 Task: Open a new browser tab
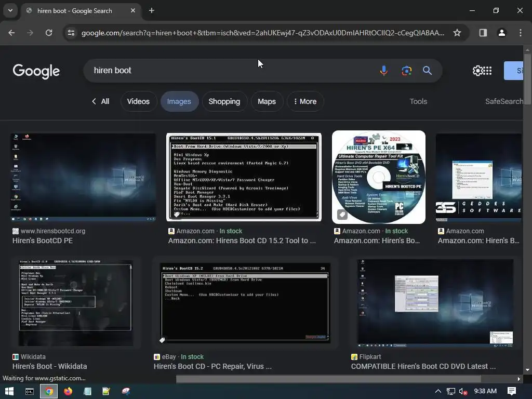tap(152, 10)
